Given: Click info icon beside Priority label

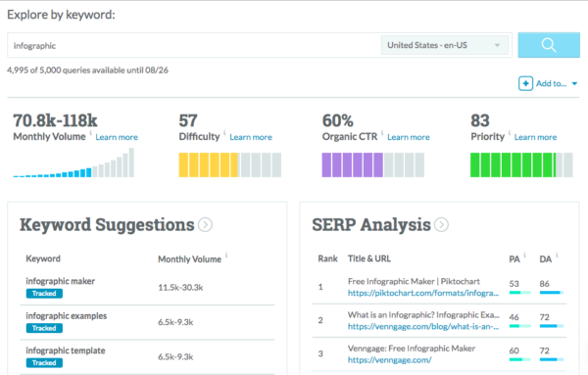Looking at the screenshot, I should click(x=510, y=132).
